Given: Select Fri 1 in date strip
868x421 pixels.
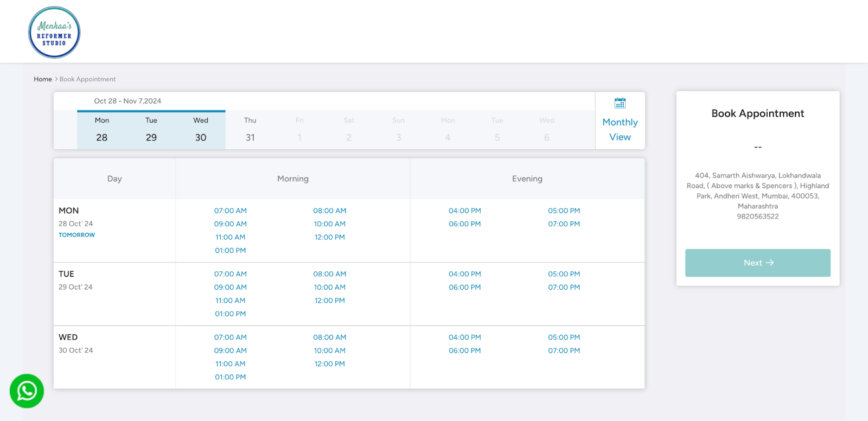Looking at the screenshot, I should 299,130.
